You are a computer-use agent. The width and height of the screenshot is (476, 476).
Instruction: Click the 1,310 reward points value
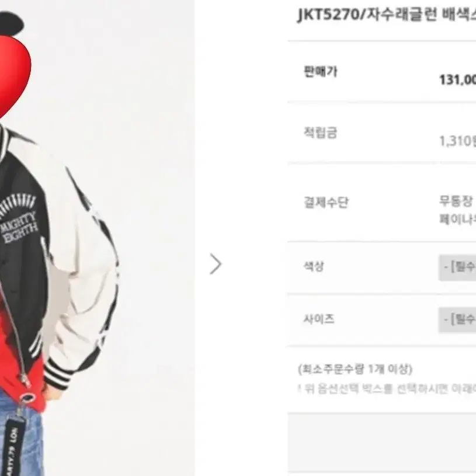point(457,141)
